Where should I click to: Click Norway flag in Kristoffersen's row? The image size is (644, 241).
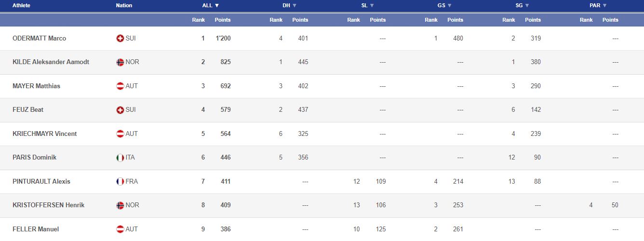coord(120,205)
